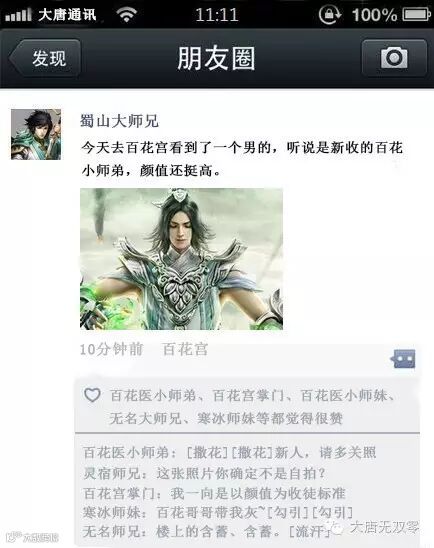Open 蜀山大师兄 profile avatar
The height and width of the screenshot is (548, 434).
pyautogui.click(x=36, y=134)
